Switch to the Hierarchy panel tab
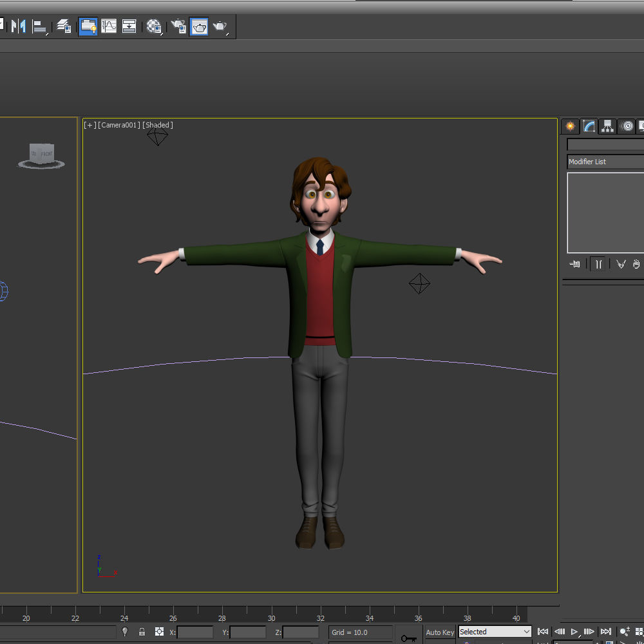Image resolution: width=644 pixels, height=644 pixels. tap(607, 126)
